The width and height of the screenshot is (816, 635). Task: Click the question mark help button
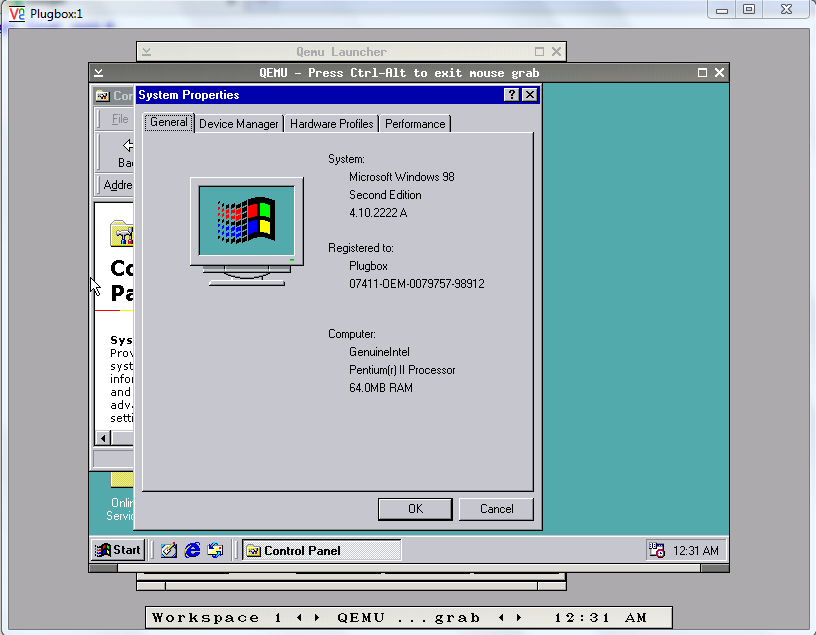pyautogui.click(x=512, y=95)
